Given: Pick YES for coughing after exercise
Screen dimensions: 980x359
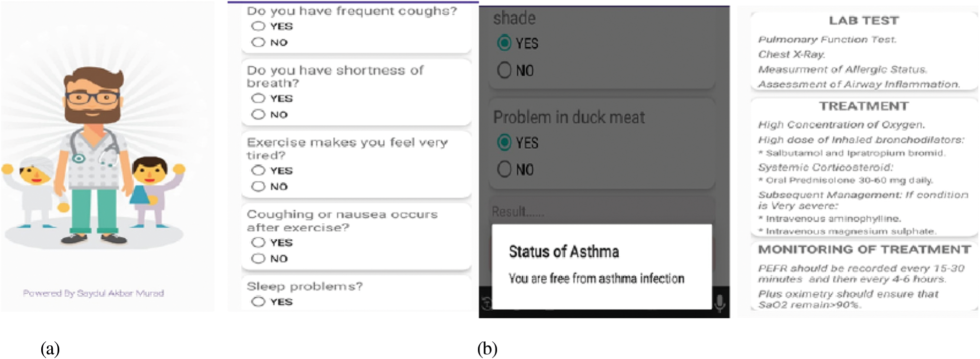Looking at the screenshot, I should point(258,242).
